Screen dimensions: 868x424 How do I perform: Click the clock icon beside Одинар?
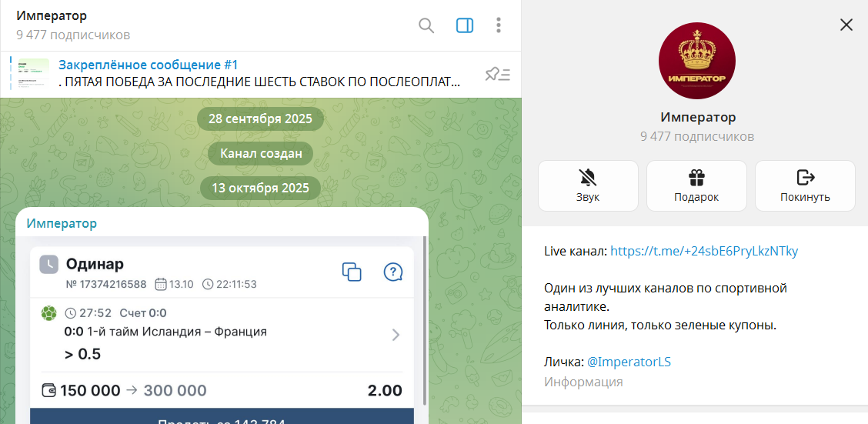click(x=48, y=265)
